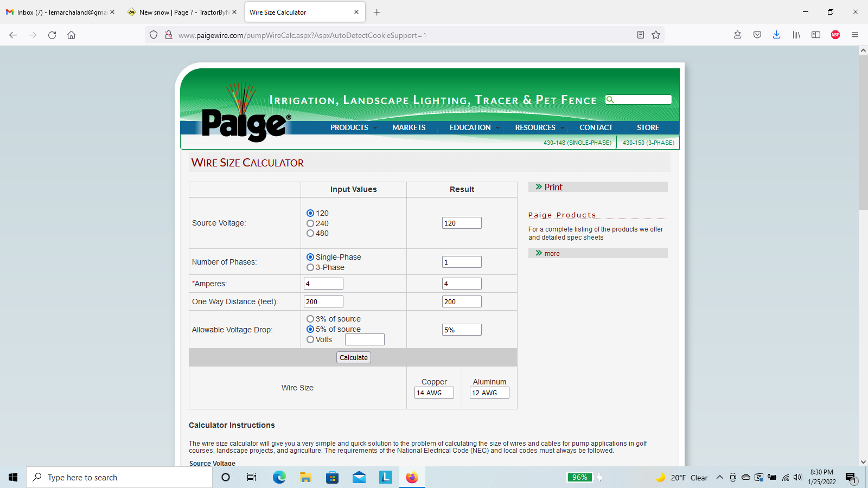
Task: Go to the browser home page icon
Action: click(71, 35)
